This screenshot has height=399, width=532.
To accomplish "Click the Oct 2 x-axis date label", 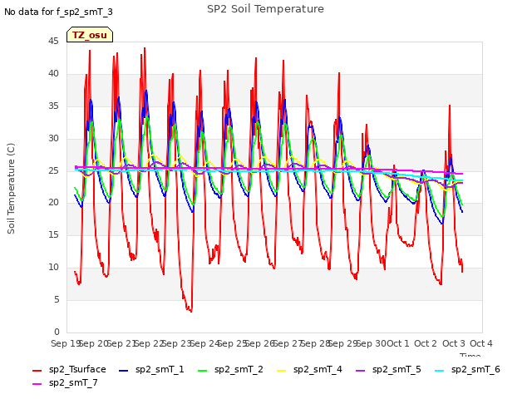I will coord(426,343).
